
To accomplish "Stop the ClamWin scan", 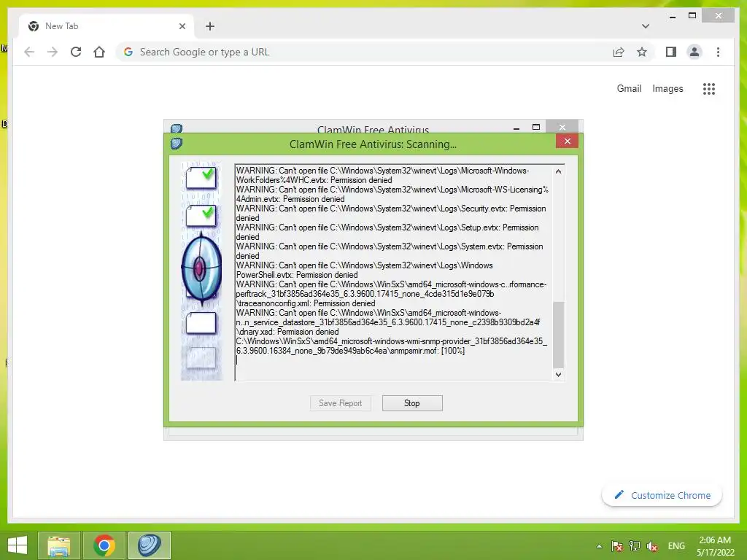I will [412, 402].
